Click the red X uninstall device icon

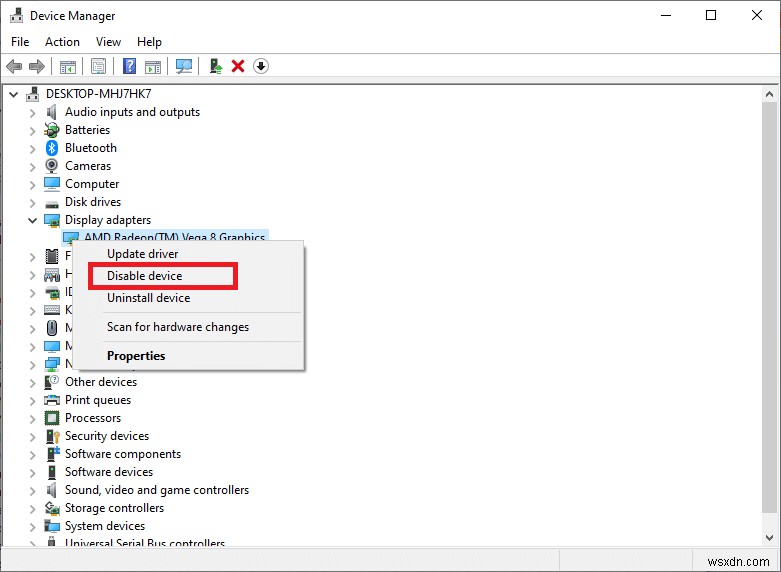pos(238,66)
